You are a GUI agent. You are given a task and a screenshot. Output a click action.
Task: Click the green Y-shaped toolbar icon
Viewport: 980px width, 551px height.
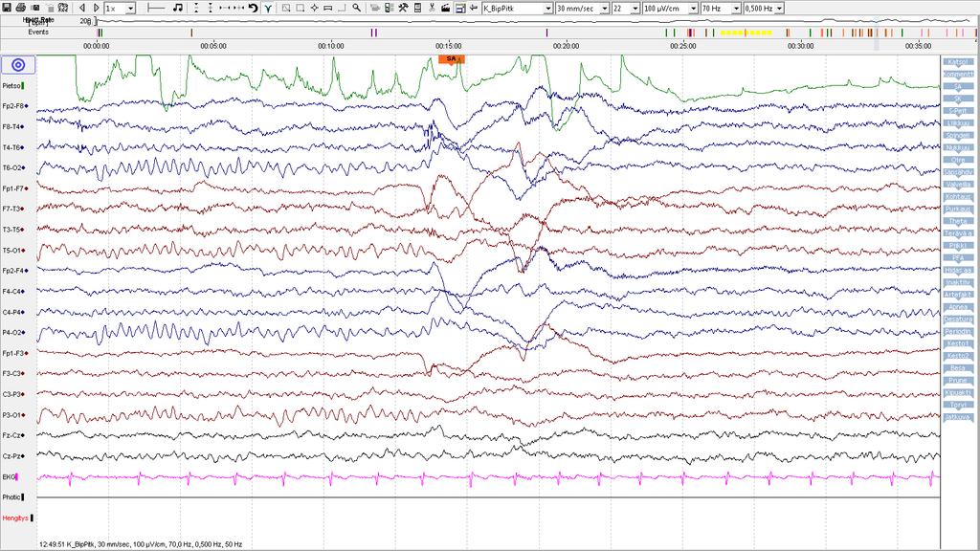[x=268, y=8]
